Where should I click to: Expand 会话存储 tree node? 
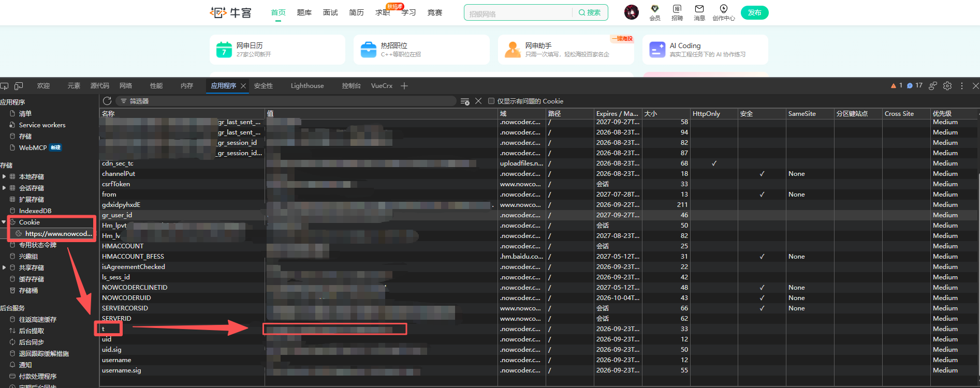click(x=4, y=188)
